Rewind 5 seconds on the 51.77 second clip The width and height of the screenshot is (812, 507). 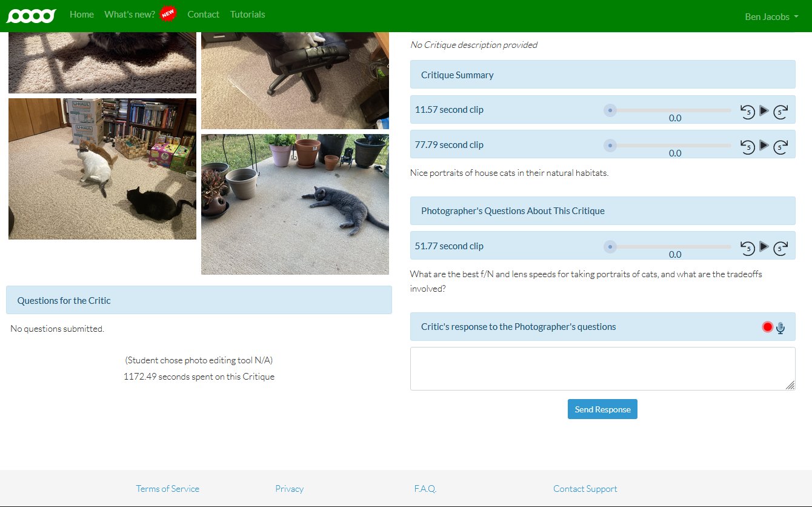[x=748, y=247]
